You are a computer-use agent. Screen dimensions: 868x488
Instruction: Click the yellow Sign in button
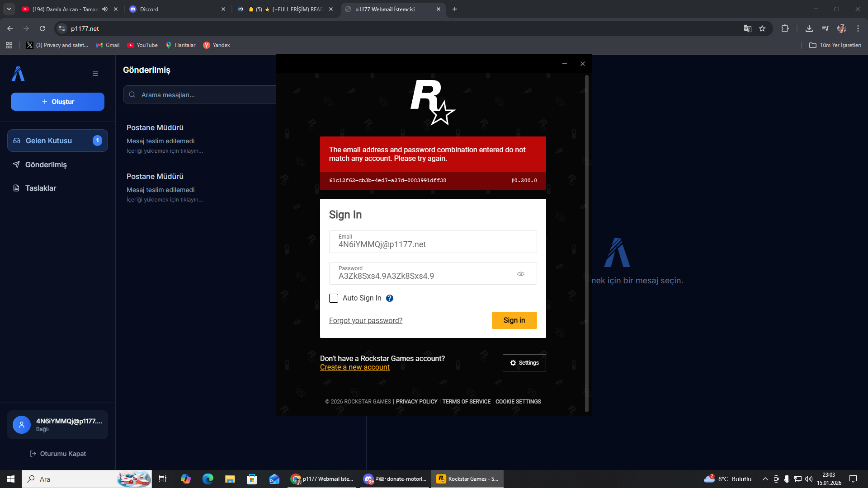pyautogui.click(x=514, y=320)
